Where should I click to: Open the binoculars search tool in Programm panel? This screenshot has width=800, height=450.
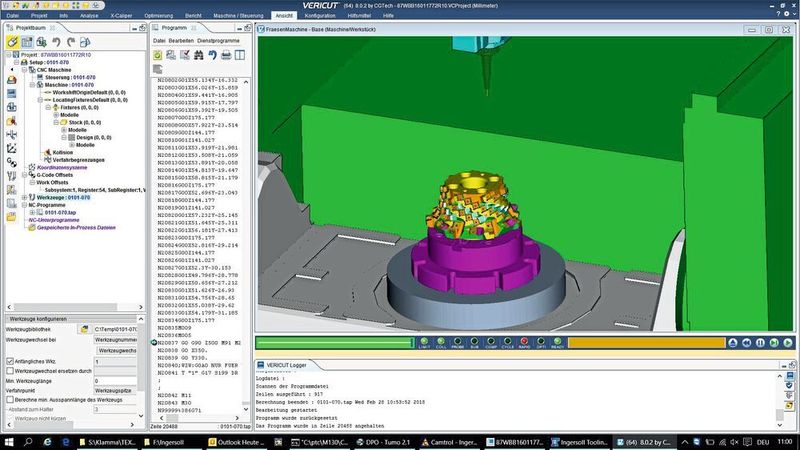(198, 55)
